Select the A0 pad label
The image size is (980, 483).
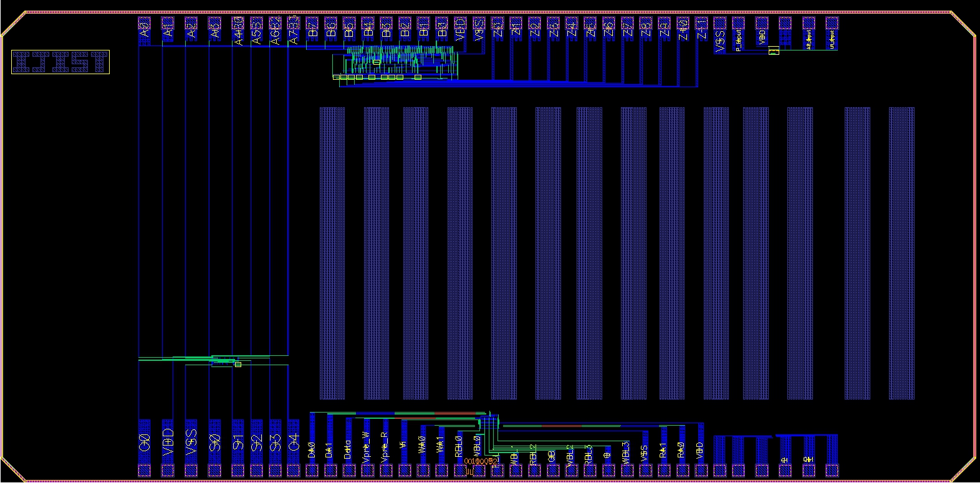145,29
